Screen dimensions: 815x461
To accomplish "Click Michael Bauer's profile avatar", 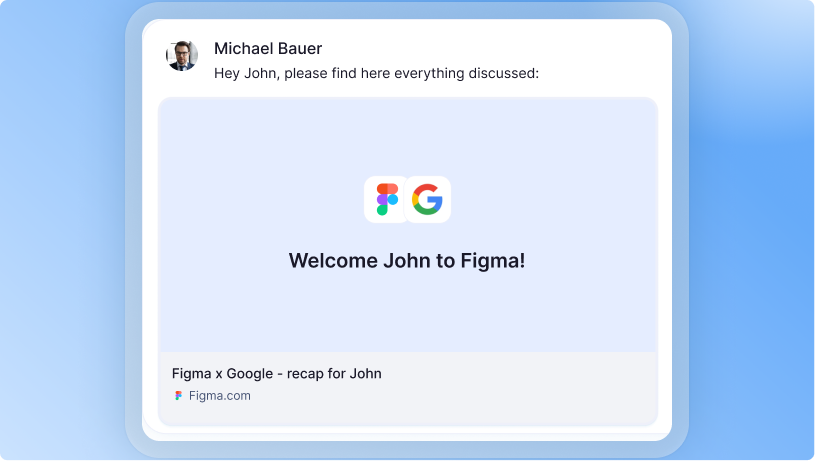I will click(x=182, y=56).
